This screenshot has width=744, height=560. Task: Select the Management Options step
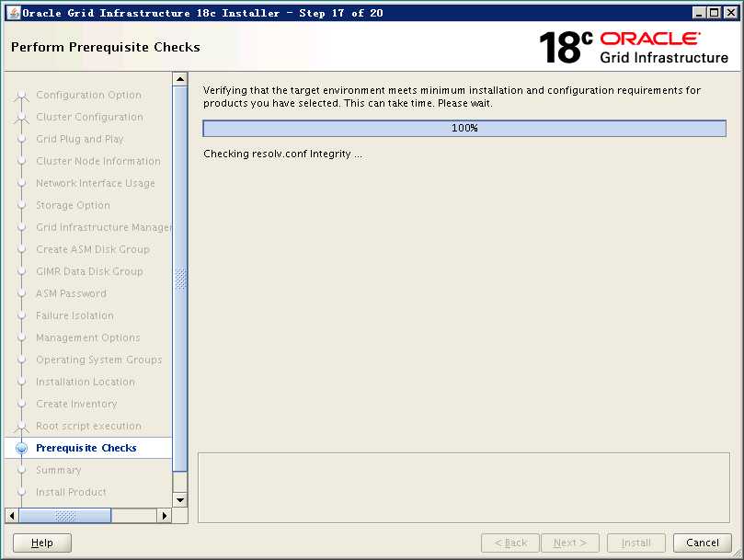point(88,337)
